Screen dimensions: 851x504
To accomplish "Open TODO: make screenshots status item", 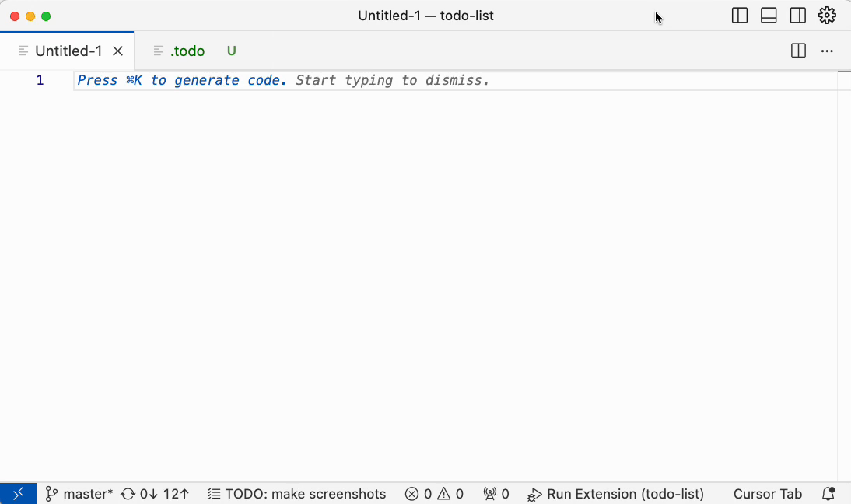I will tap(297, 494).
